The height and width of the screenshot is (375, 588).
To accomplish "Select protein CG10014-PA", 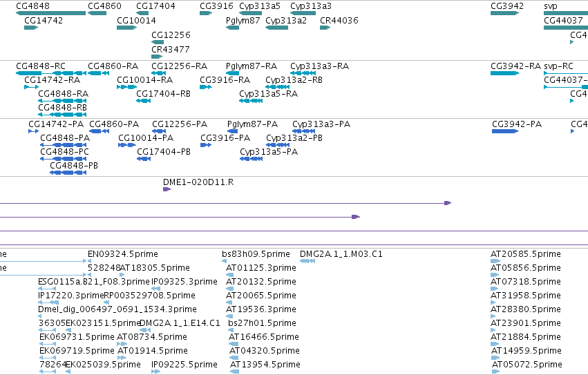I will [146, 138].
